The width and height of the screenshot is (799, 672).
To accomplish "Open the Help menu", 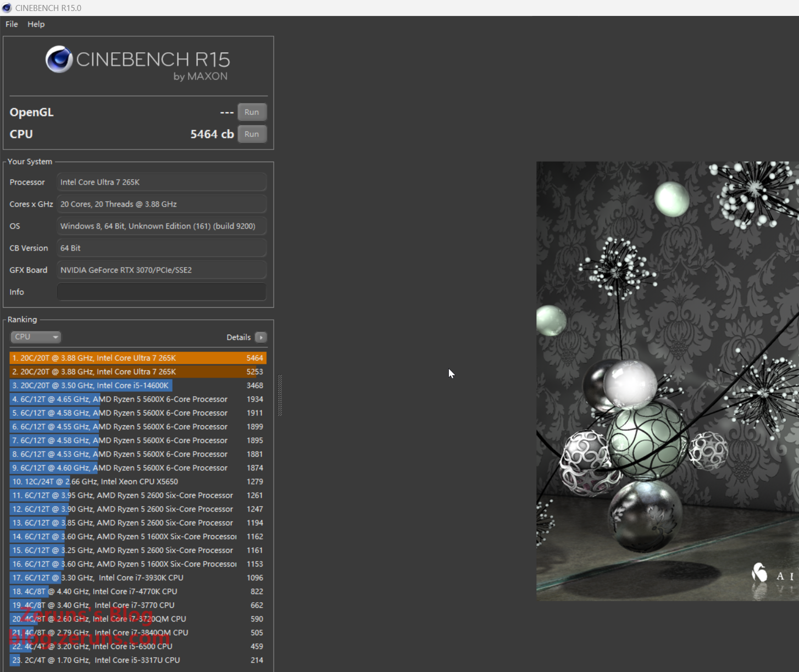I will [36, 24].
